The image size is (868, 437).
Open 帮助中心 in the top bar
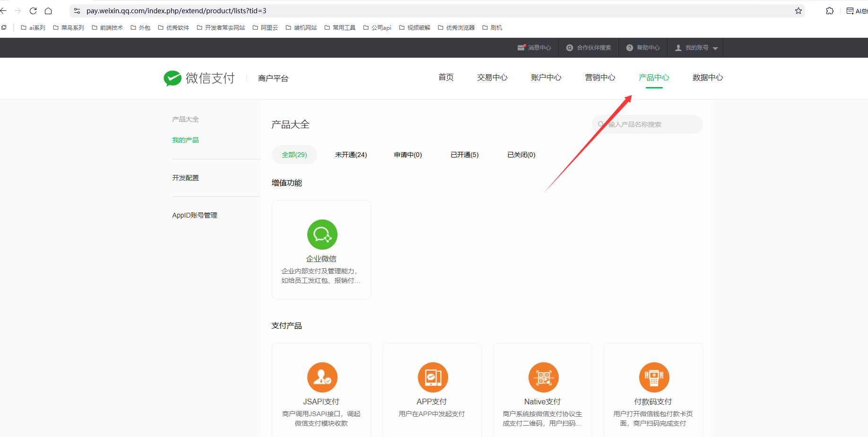point(643,48)
